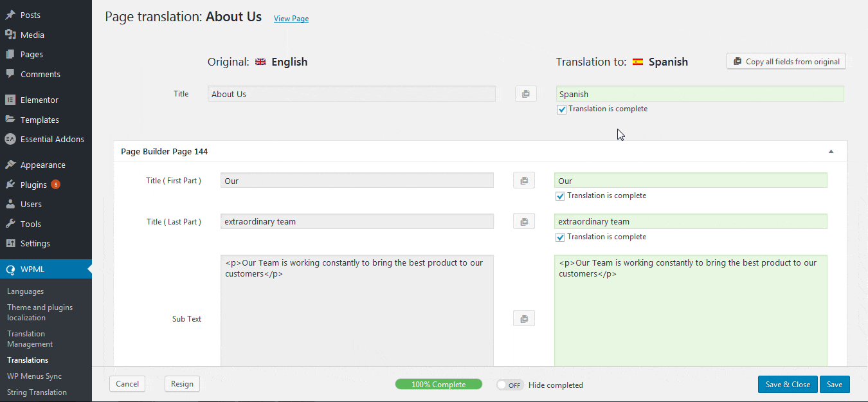
Task: Click the Users icon in sidebar
Action: tap(10, 204)
